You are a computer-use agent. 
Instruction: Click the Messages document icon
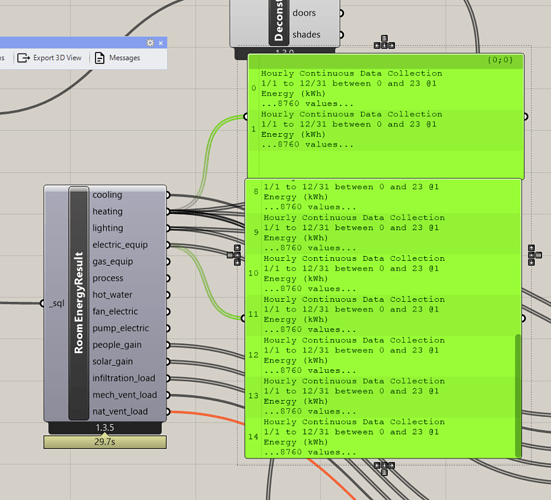tap(100, 58)
